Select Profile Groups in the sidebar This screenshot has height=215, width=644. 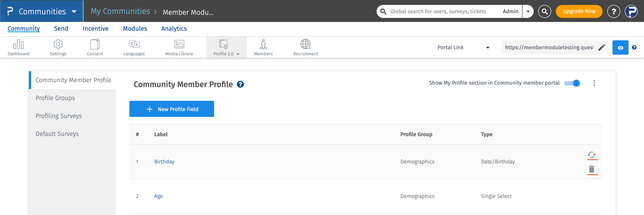point(55,98)
